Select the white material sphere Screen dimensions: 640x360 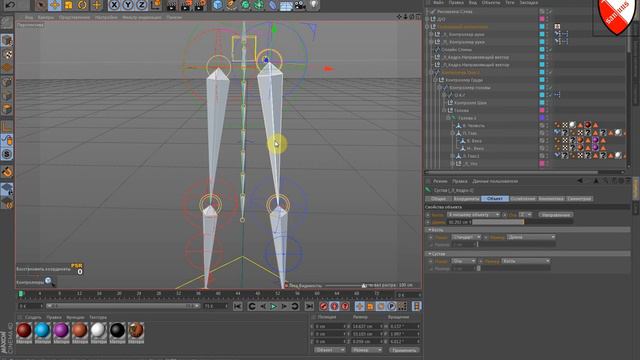pos(98,330)
